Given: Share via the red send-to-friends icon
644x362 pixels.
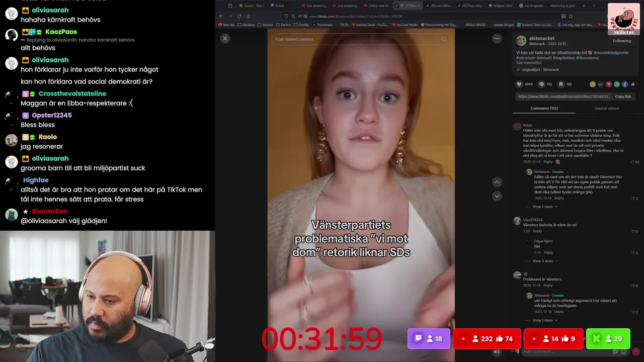Looking at the screenshot, I should point(609,84).
